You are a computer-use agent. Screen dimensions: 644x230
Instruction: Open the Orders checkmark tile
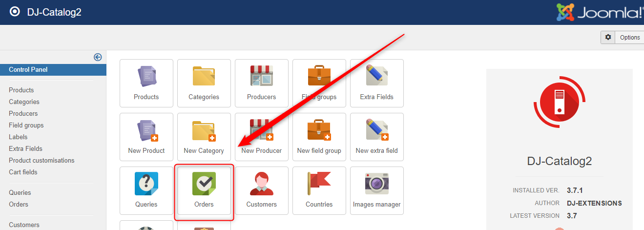tap(204, 190)
